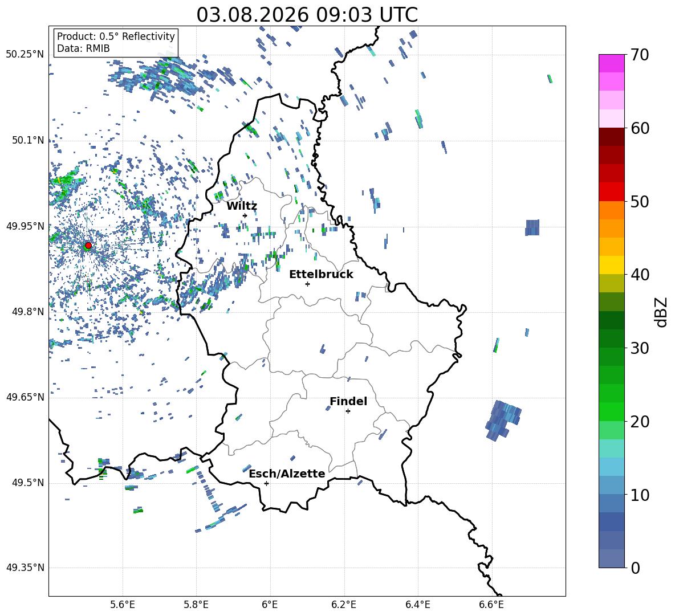Select the Wiltz city label
Image resolution: width=675 pixels, height=616 pixels.
242,206
